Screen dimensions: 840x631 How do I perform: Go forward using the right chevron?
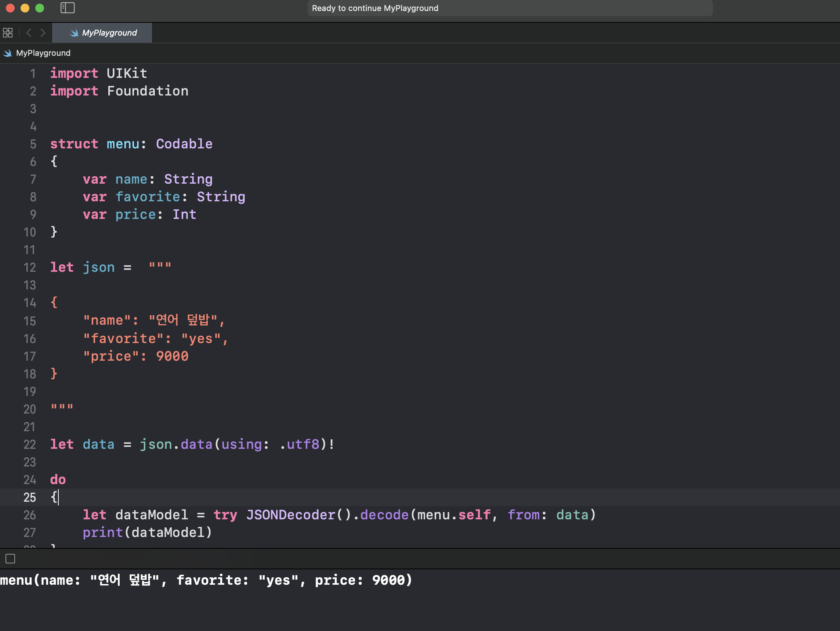coord(43,33)
